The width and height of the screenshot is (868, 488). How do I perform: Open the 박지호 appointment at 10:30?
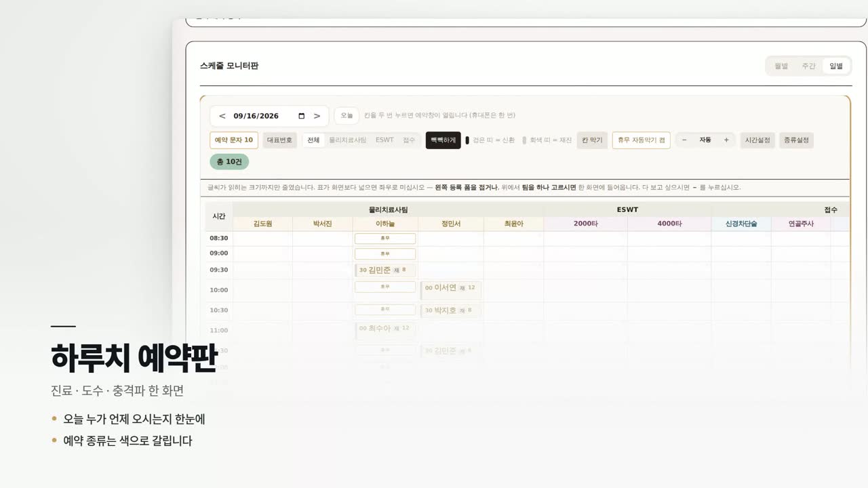[451, 310]
